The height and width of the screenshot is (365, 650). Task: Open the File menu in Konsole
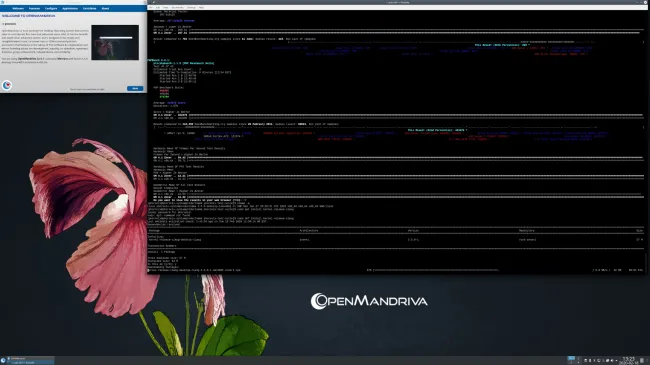pyautogui.click(x=150, y=7)
